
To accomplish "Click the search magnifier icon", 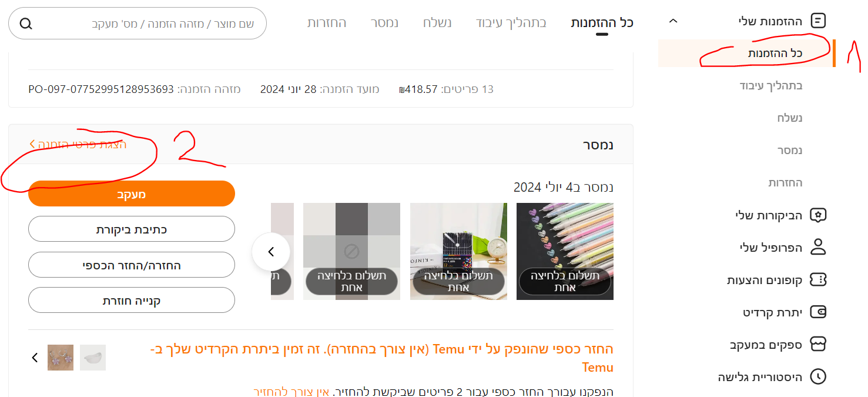I will coord(26,24).
